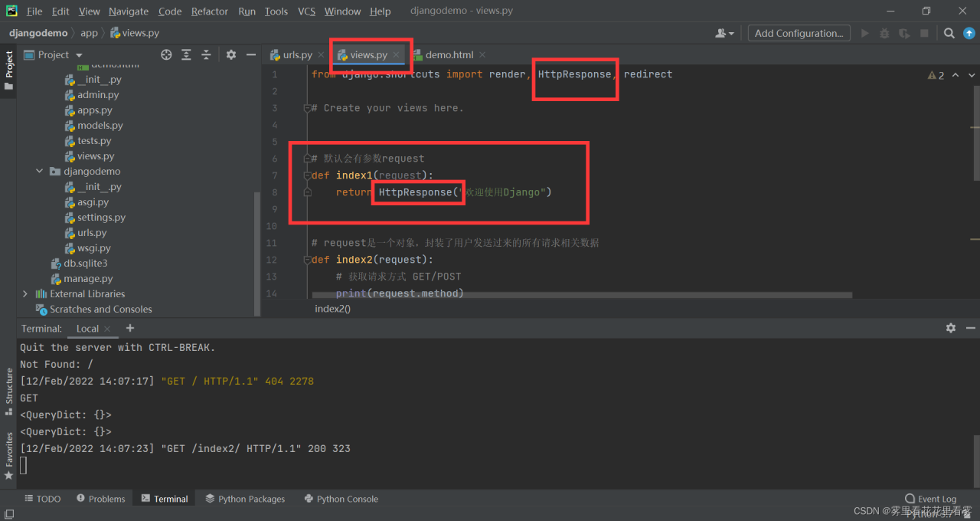980x521 pixels.
Task: Open manage.py in project tree
Action: 88,279
